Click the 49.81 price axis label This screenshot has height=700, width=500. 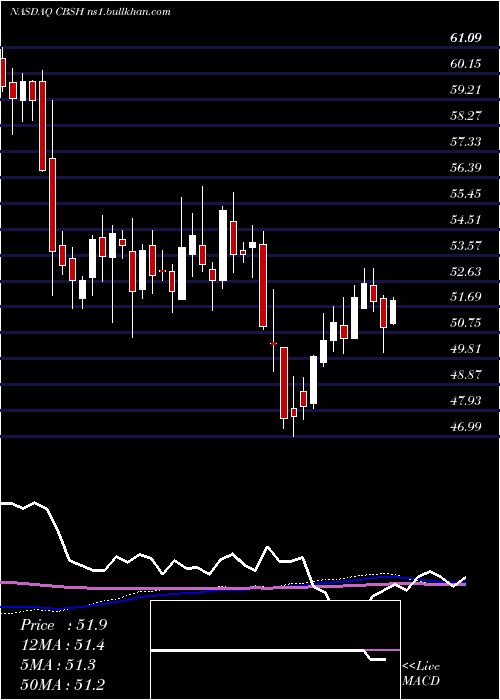coord(466,349)
